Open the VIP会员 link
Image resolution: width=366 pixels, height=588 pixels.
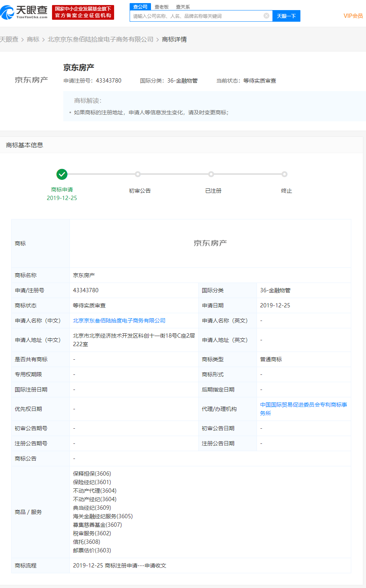[353, 16]
